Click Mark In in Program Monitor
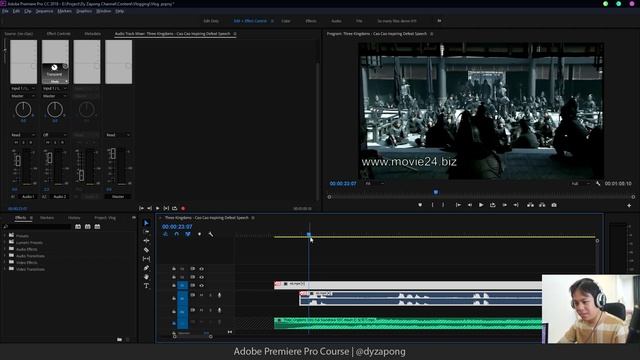The width and height of the screenshot is (640, 360). pos(432,205)
